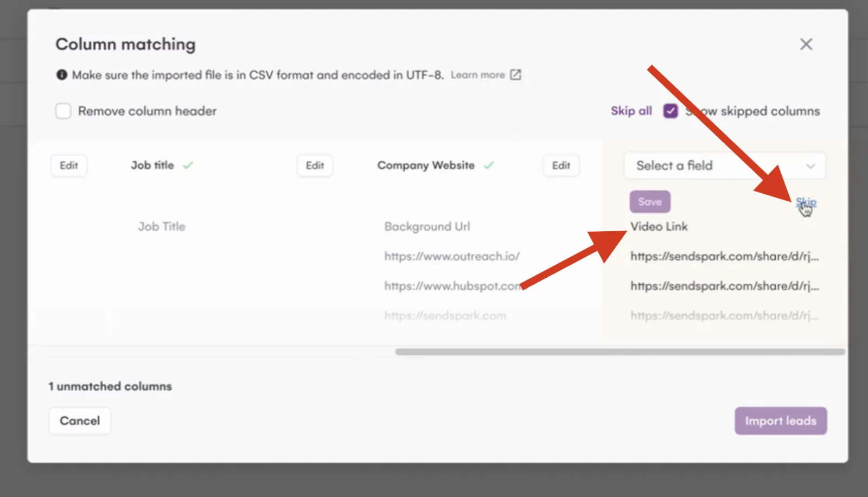868x497 pixels.
Task: Click the green checkmark next to Company Website
Action: pos(489,165)
